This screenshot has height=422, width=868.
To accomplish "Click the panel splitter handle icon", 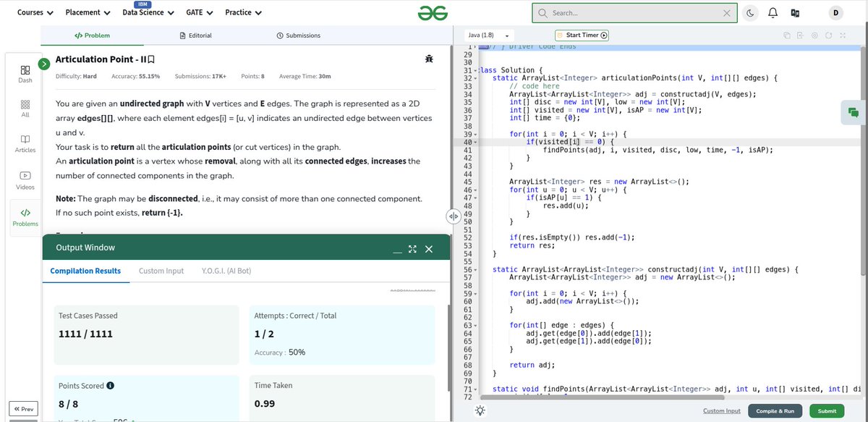I will click(x=454, y=216).
